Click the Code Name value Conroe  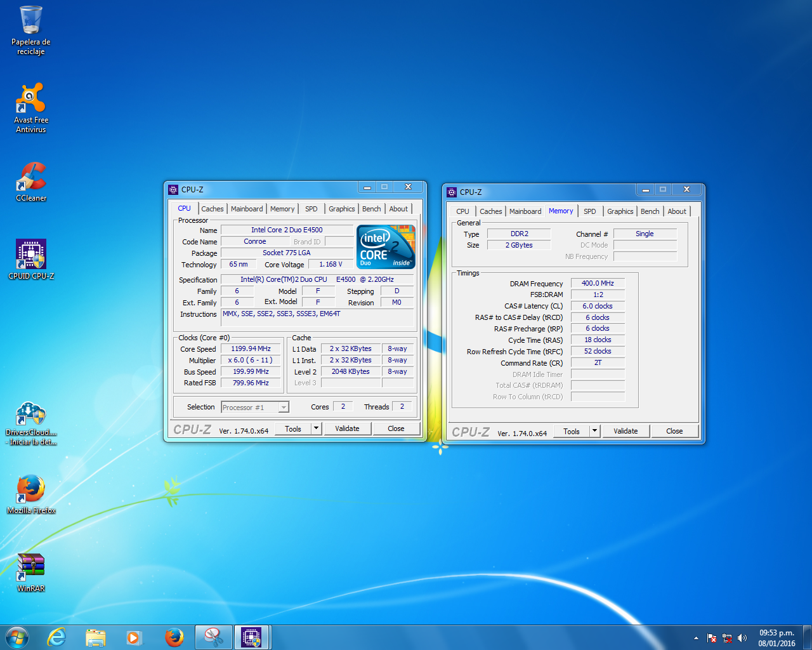click(x=255, y=241)
